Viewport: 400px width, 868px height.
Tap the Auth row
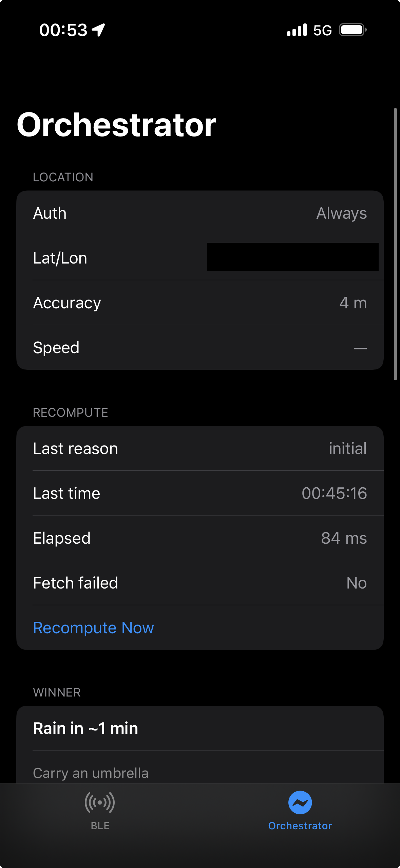tap(200, 213)
